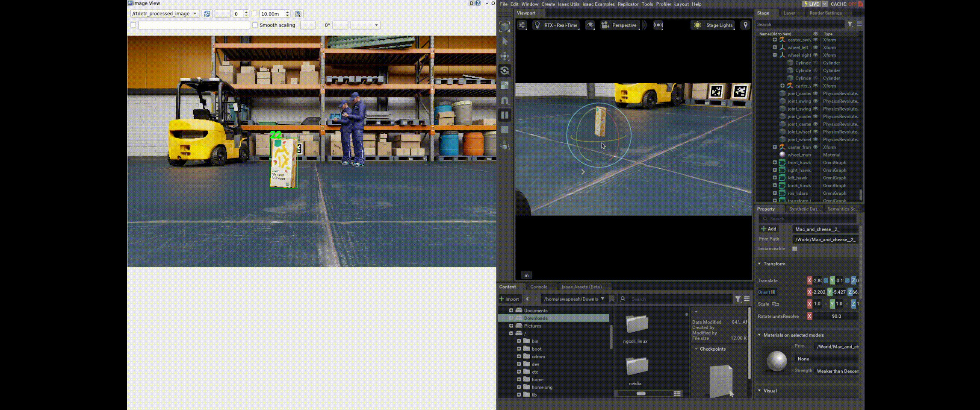Click the Move tool icon
This screenshot has width=980, height=410.
pyautogui.click(x=505, y=56)
